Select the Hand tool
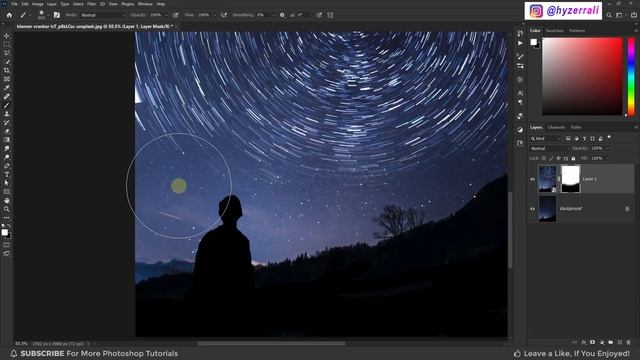Viewport: 640px width, 360px height. [7, 200]
